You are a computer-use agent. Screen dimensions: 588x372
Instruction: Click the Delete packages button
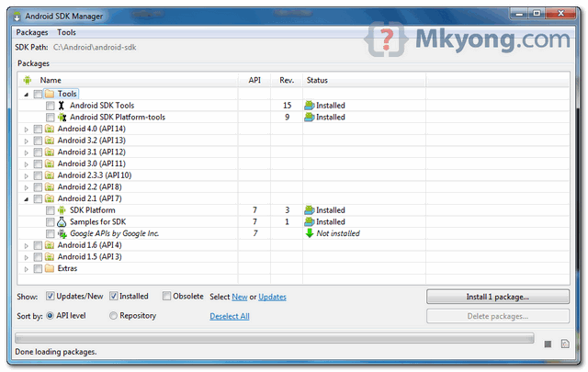(498, 316)
